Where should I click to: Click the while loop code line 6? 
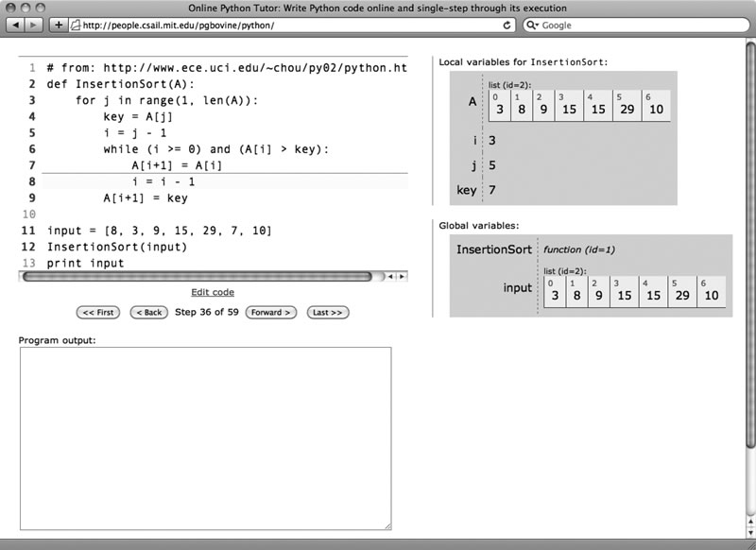tap(216, 149)
